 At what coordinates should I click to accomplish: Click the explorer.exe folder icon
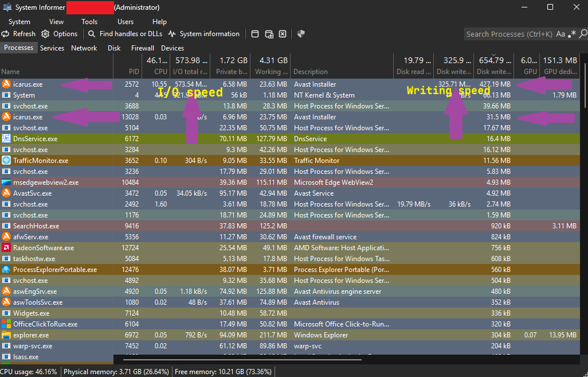(x=6, y=335)
